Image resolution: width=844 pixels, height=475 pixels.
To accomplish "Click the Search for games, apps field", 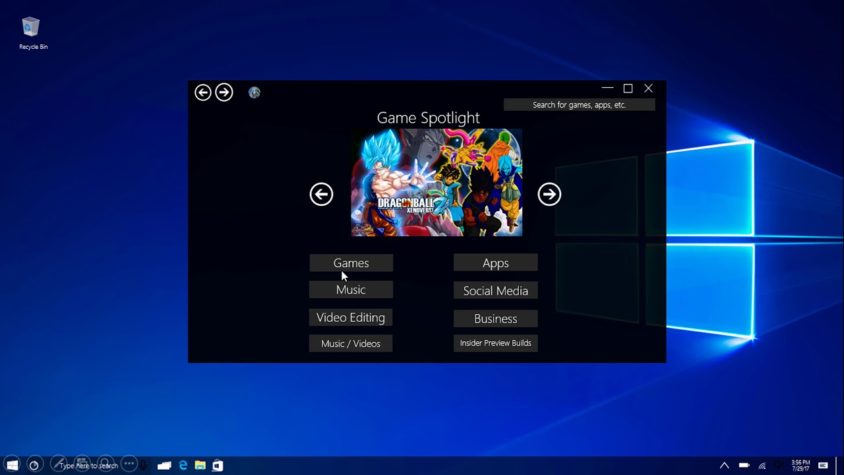I will tap(579, 105).
